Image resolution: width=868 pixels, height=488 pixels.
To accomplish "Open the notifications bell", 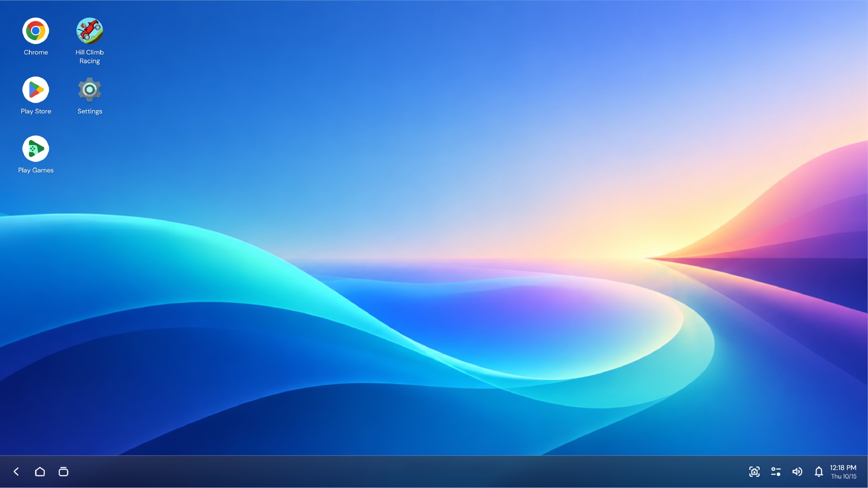I will pyautogui.click(x=819, y=472).
